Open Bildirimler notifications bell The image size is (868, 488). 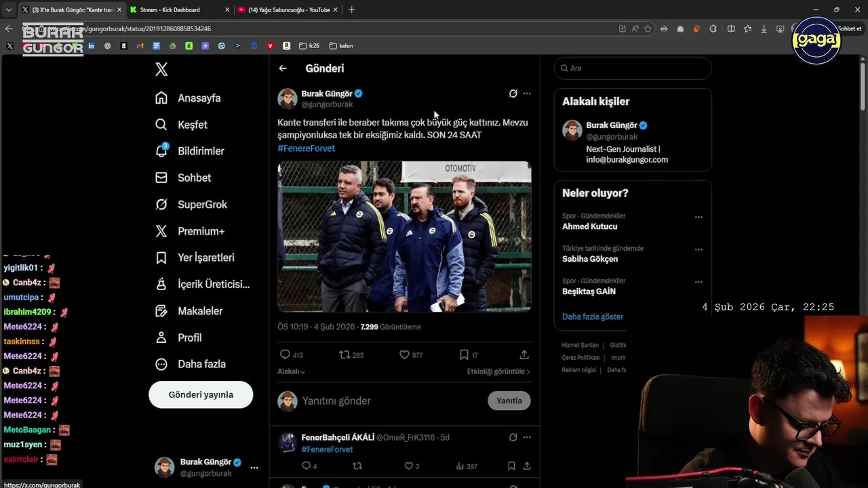point(161,150)
